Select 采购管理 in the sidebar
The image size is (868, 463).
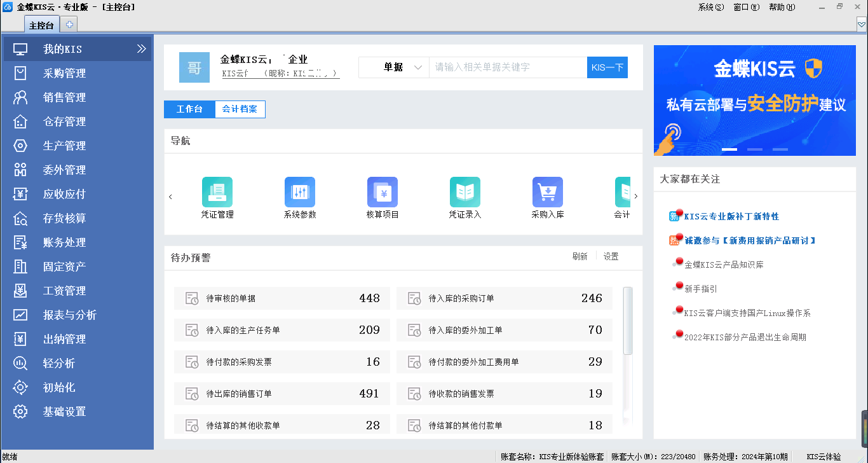point(77,73)
